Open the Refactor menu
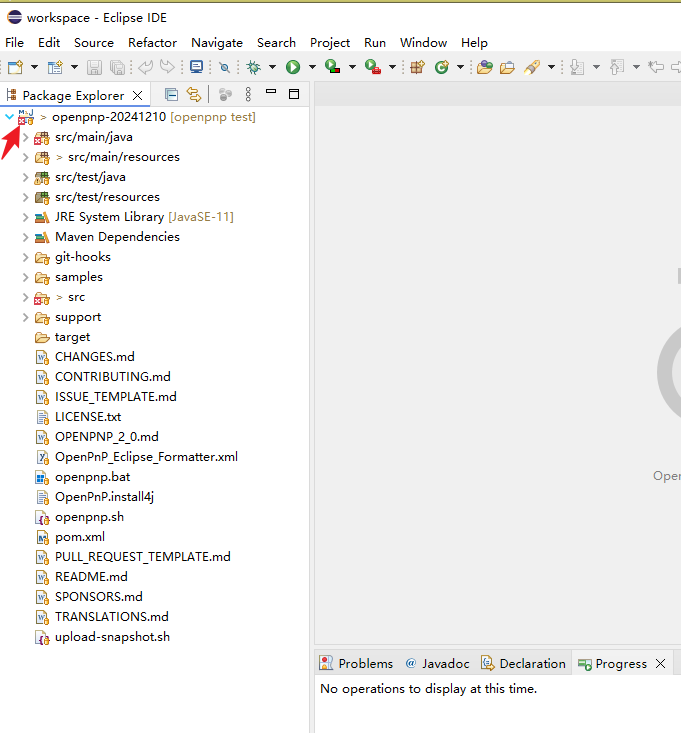 (x=152, y=42)
